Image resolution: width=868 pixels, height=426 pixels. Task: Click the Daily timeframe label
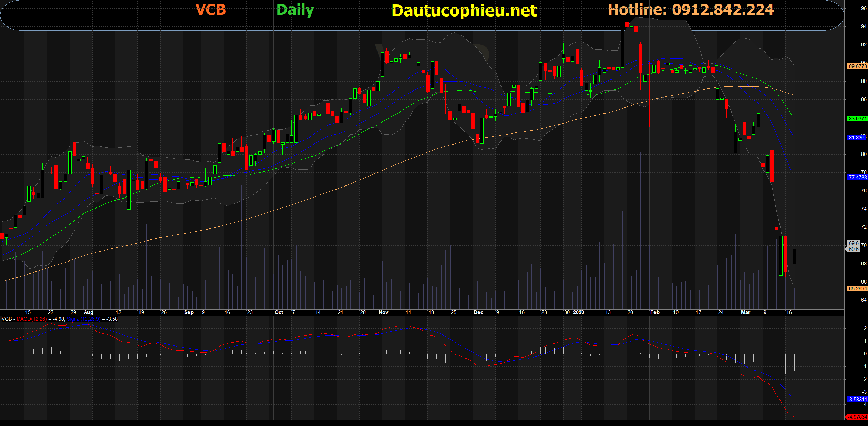coord(295,10)
